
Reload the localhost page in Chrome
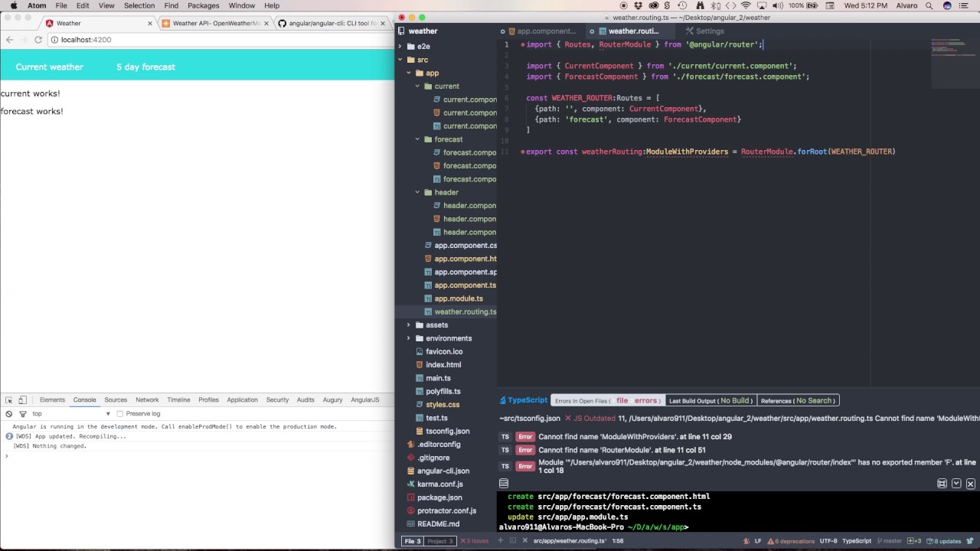coord(38,39)
